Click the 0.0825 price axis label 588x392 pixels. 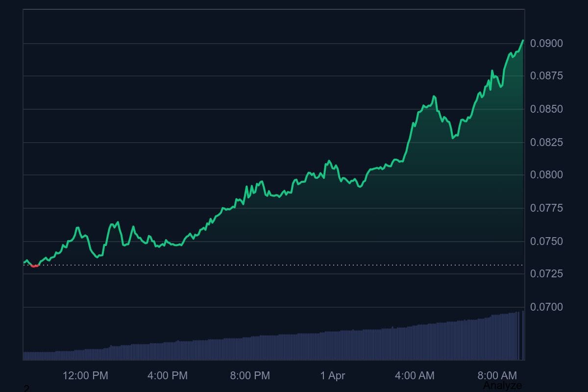pyautogui.click(x=546, y=143)
